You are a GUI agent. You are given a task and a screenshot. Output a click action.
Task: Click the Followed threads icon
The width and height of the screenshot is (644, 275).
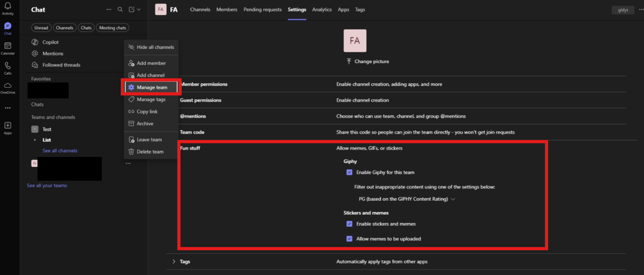coord(35,65)
